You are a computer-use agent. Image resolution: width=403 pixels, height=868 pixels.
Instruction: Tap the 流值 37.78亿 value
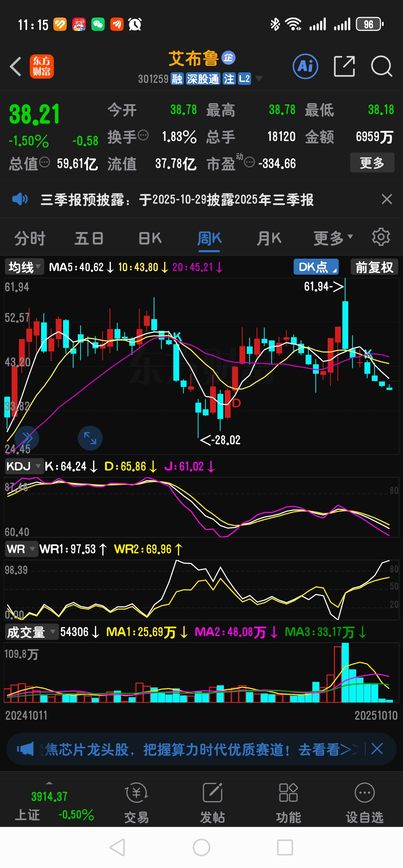click(x=176, y=164)
